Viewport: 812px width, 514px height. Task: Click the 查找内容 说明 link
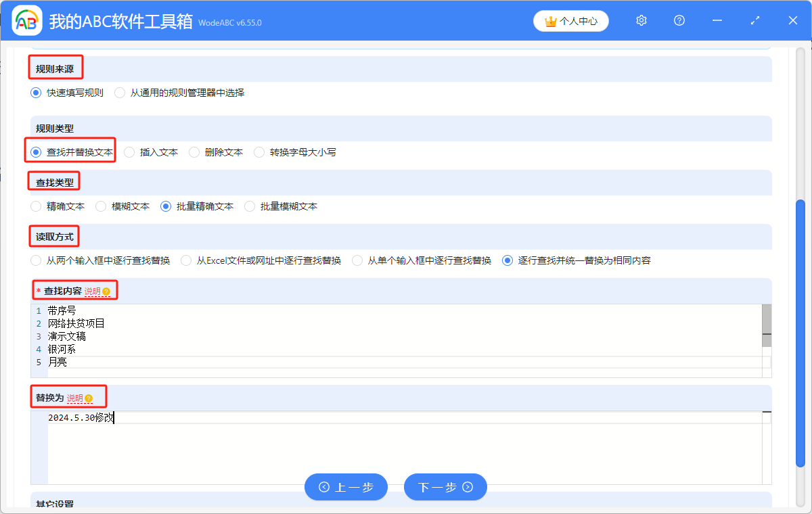click(92, 291)
